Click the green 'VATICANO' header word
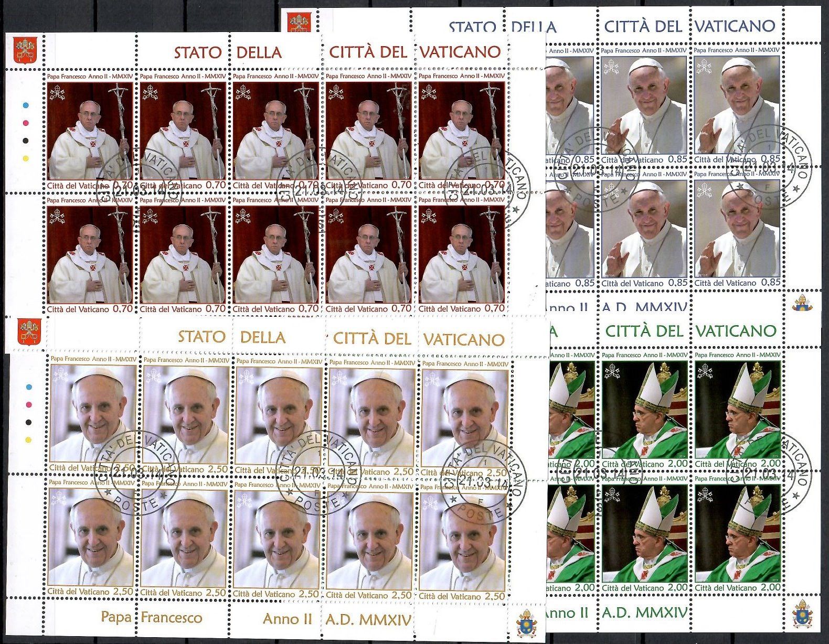The width and height of the screenshot is (829, 644). click(x=736, y=331)
